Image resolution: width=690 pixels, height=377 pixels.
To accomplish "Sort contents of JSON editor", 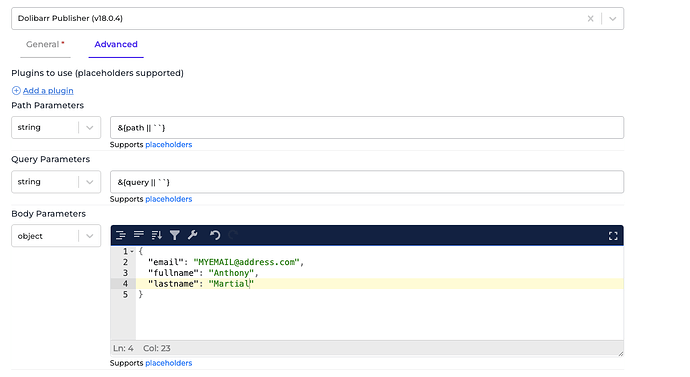I will click(x=157, y=235).
